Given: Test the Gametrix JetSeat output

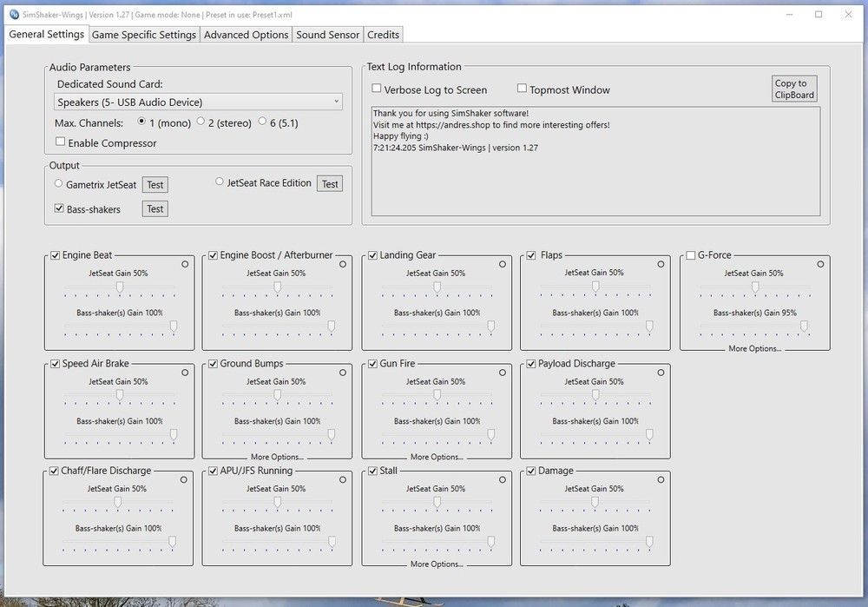Looking at the screenshot, I should [x=155, y=184].
